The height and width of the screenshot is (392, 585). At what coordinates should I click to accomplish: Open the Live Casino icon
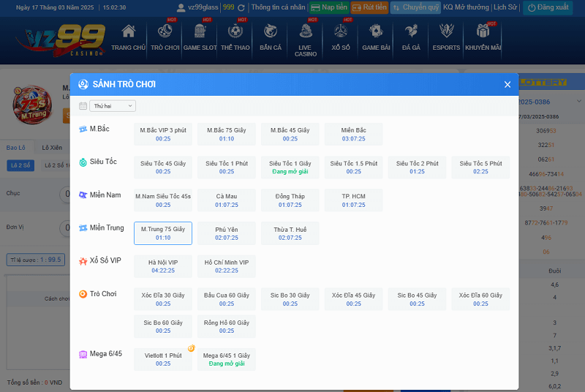click(306, 32)
